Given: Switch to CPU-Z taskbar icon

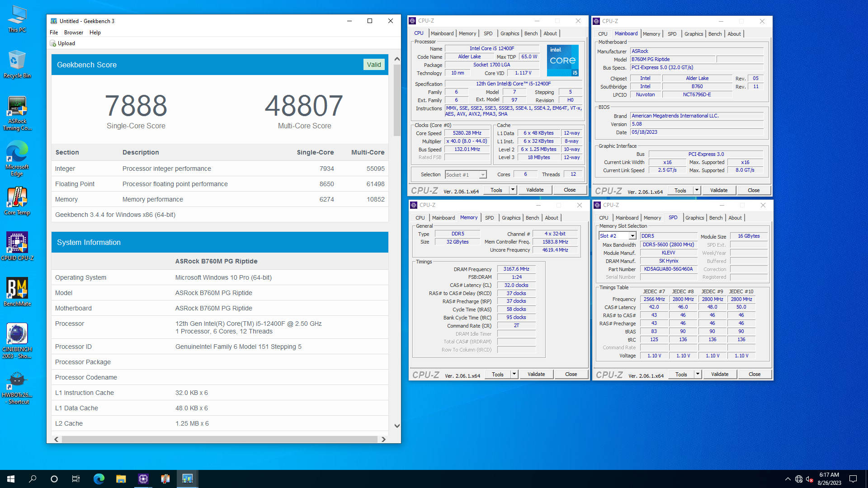Looking at the screenshot, I should 143,479.
